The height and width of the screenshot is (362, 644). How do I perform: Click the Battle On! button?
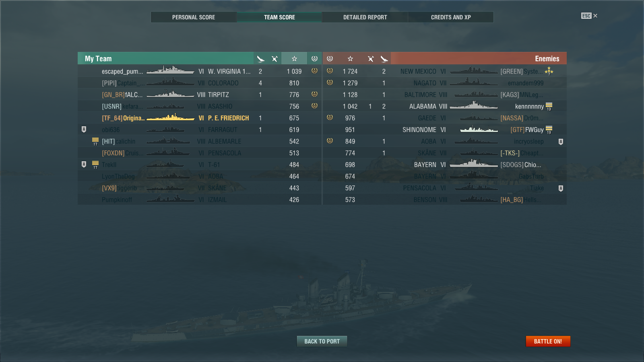[548, 341]
